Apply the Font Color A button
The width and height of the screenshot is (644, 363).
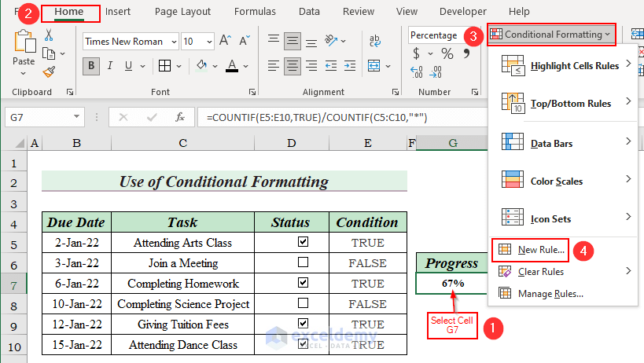point(232,66)
